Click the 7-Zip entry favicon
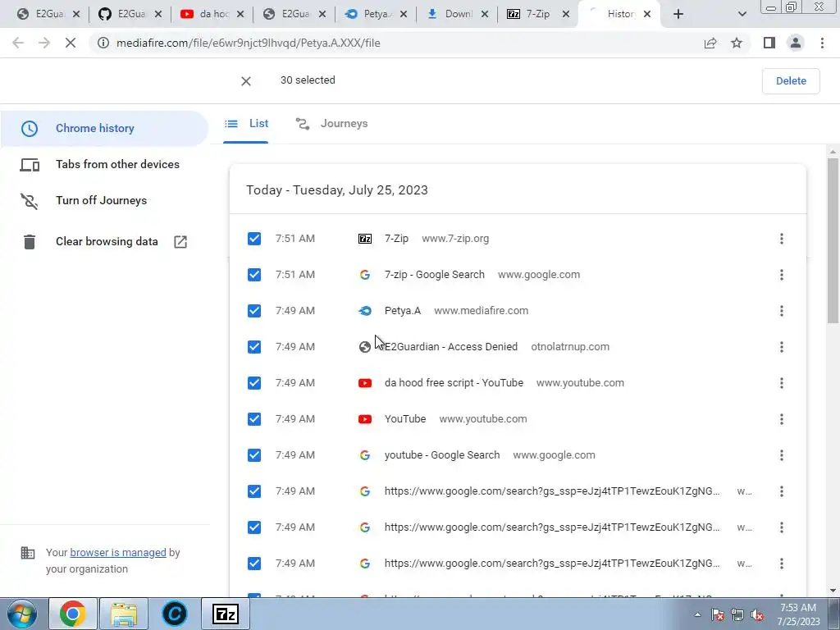The width and height of the screenshot is (840, 630). click(365, 239)
